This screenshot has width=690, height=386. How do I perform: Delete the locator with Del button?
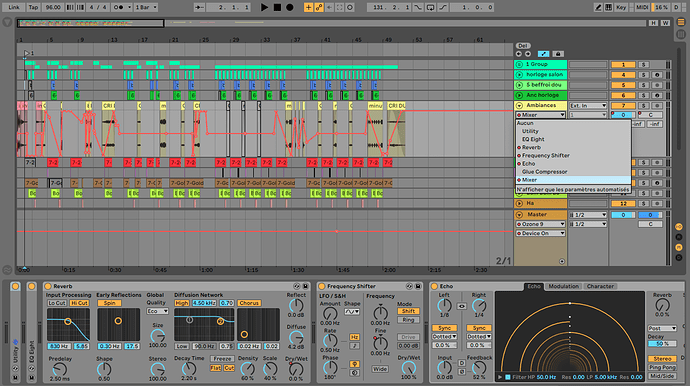(522, 46)
